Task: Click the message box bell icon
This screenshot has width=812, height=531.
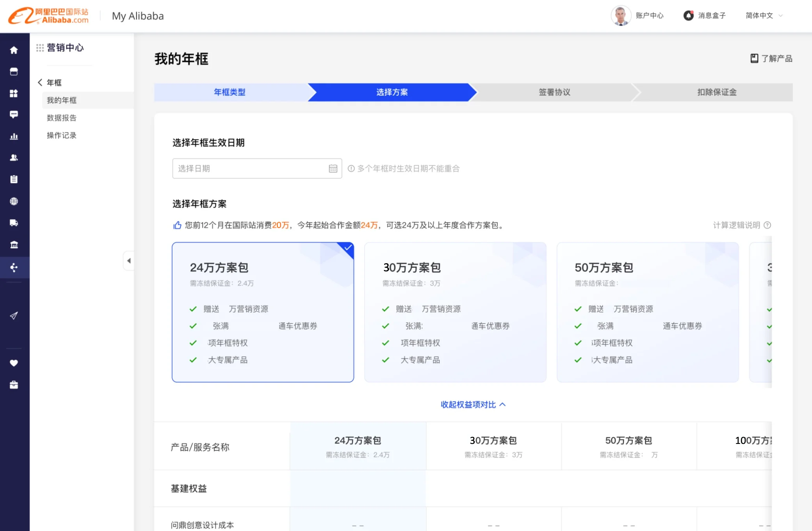Action: (x=689, y=16)
